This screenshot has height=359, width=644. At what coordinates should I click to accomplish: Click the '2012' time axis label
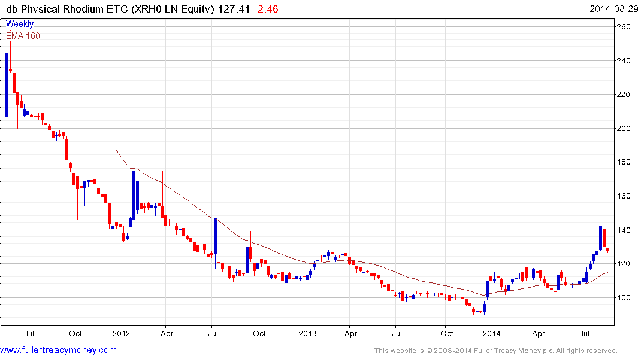pos(121,333)
